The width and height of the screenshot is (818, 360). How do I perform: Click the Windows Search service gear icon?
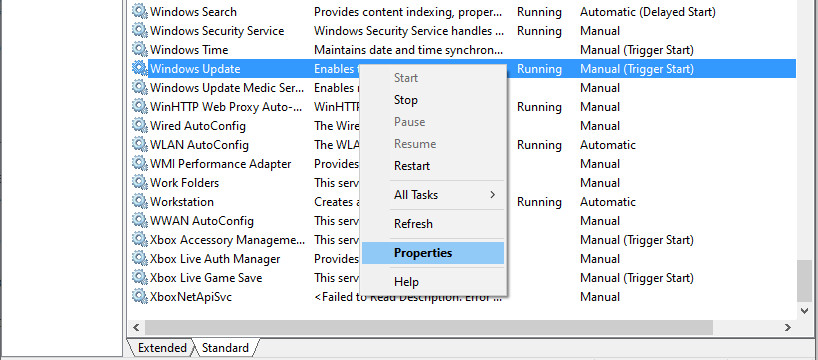coord(139,11)
